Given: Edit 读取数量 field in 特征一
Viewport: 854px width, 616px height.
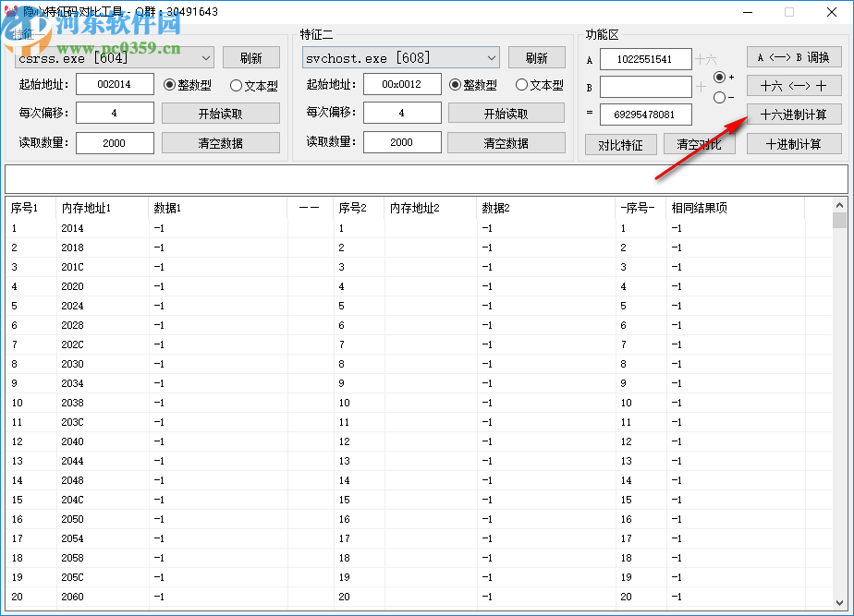Looking at the screenshot, I should [x=115, y=142].
